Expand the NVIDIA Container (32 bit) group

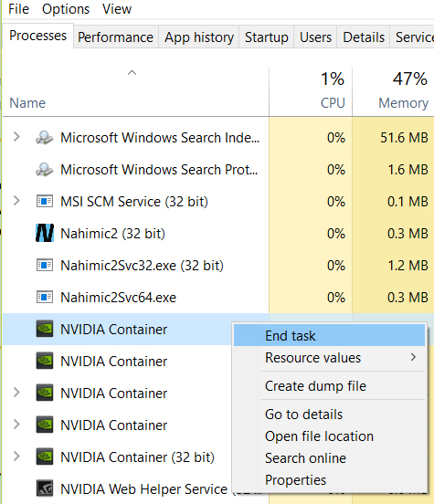(x=16, y=457)
